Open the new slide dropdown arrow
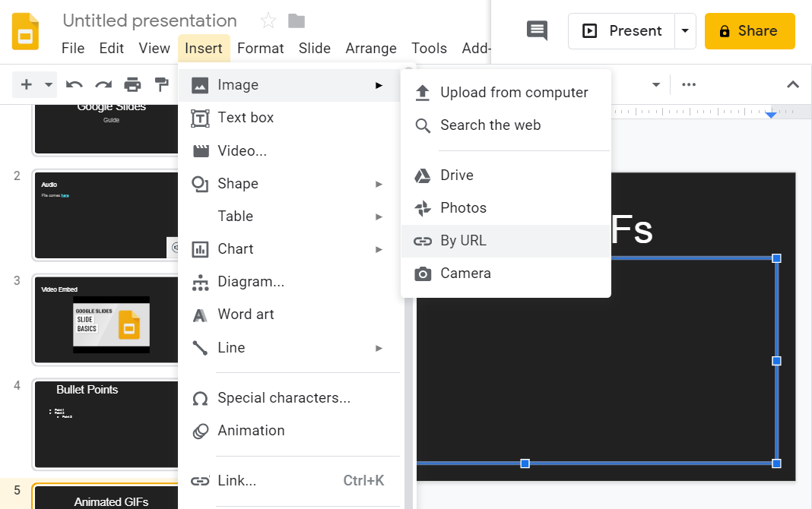The image size is (812, 509). [x=49, y=84]
